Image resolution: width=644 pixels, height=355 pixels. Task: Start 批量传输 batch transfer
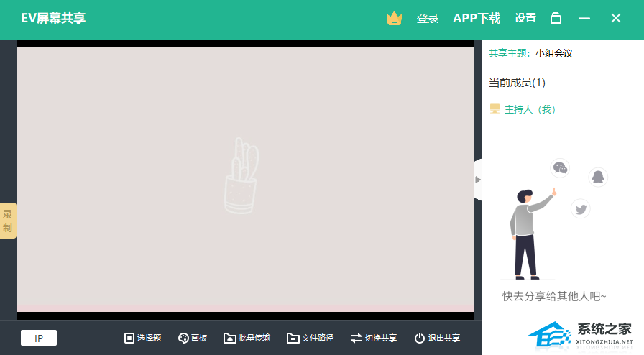click(x=247, y=338)
